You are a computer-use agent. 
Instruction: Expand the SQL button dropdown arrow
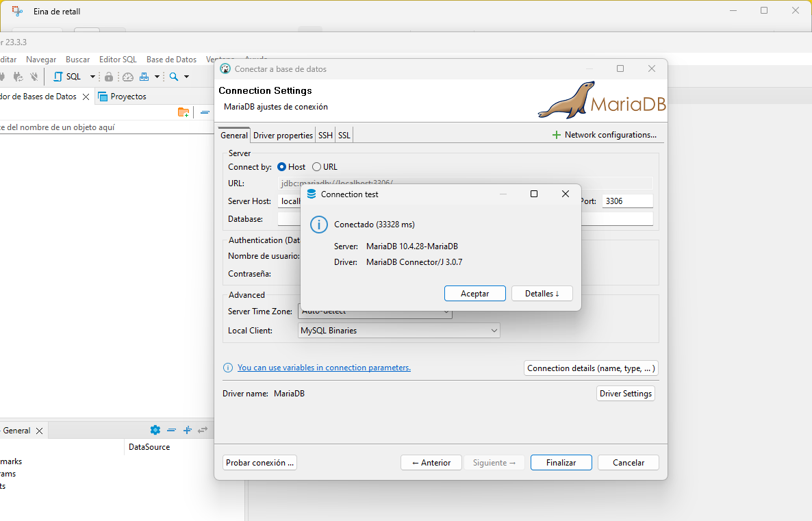point(92,77)
